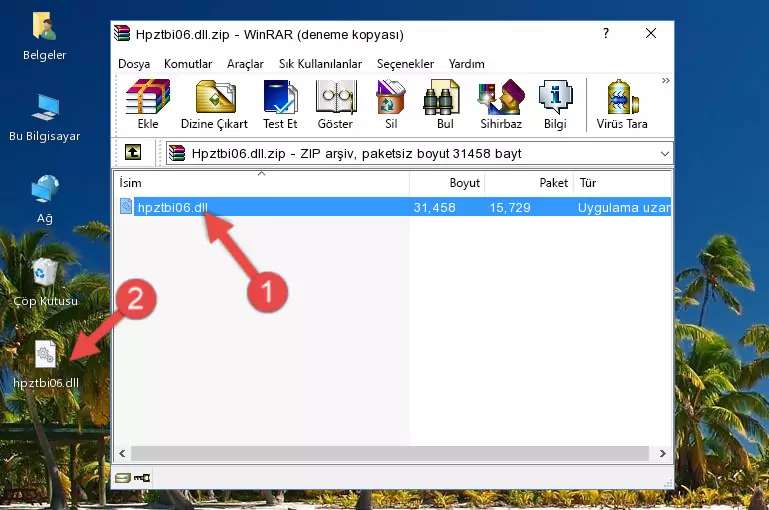Click the WinRAR title bar app icon
769x510 pixels.
pyautogui.click(x=122, y=34)
